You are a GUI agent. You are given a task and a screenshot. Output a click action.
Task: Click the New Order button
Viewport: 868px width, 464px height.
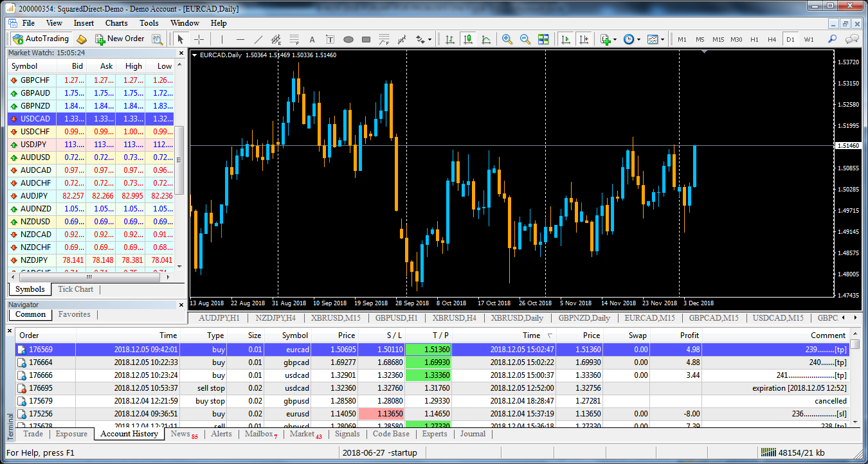(x=120, y=39)
